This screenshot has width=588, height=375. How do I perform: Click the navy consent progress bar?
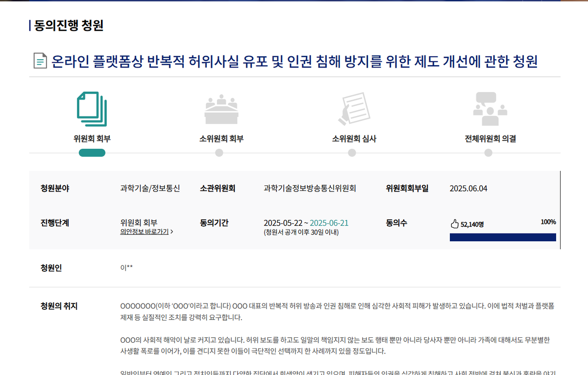503,237
